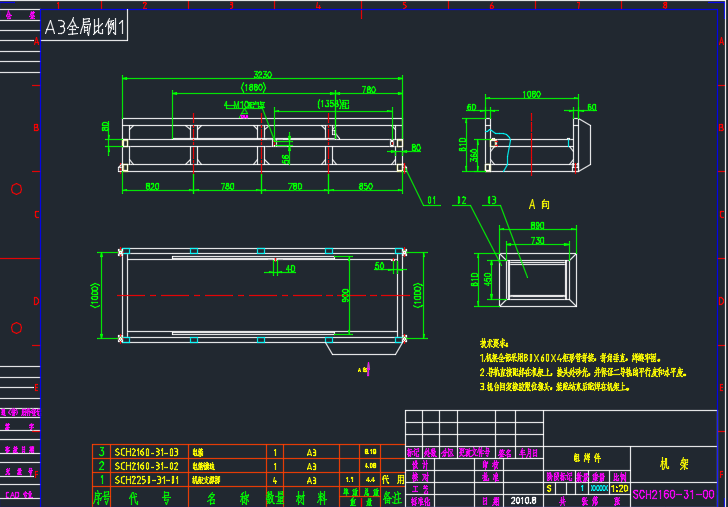Select the 4-M10 thread note leader text
The image size is (728, 507).
pos(244,104)
